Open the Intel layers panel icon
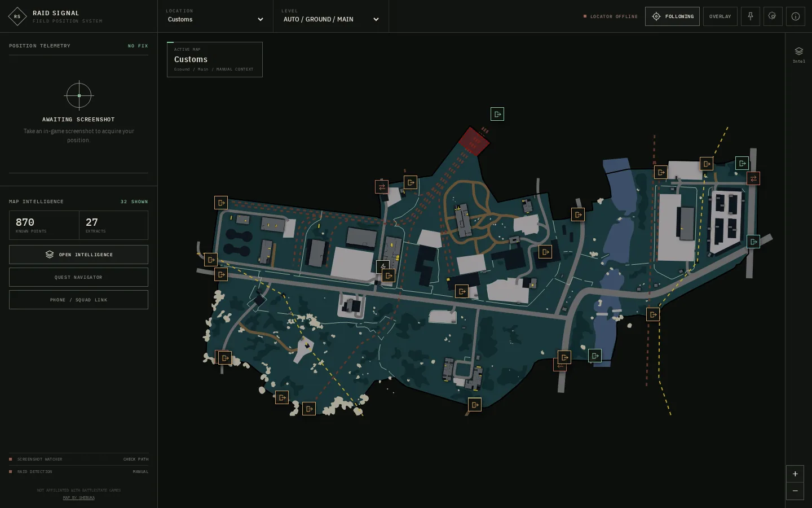Image resolution: width=812 pixels, height=508 pixels. (798, 54)
